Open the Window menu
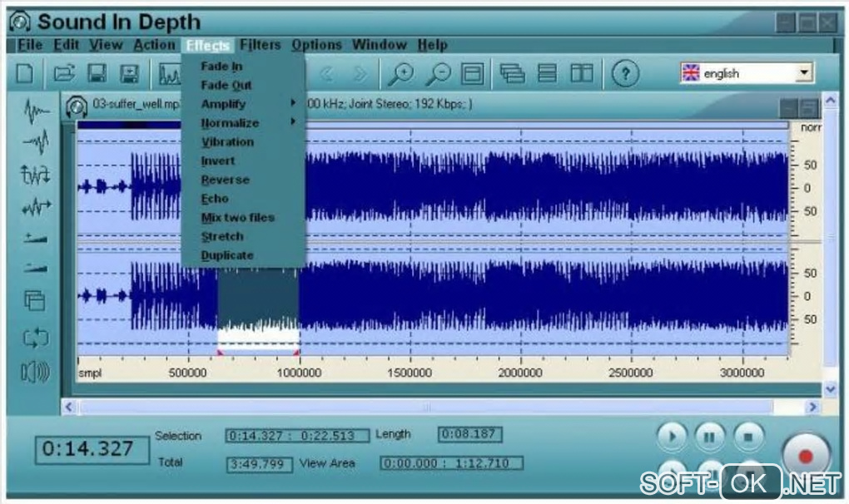The width and height of the screenshot is (849, 504). pyautogui.click(x=379, y=45)
